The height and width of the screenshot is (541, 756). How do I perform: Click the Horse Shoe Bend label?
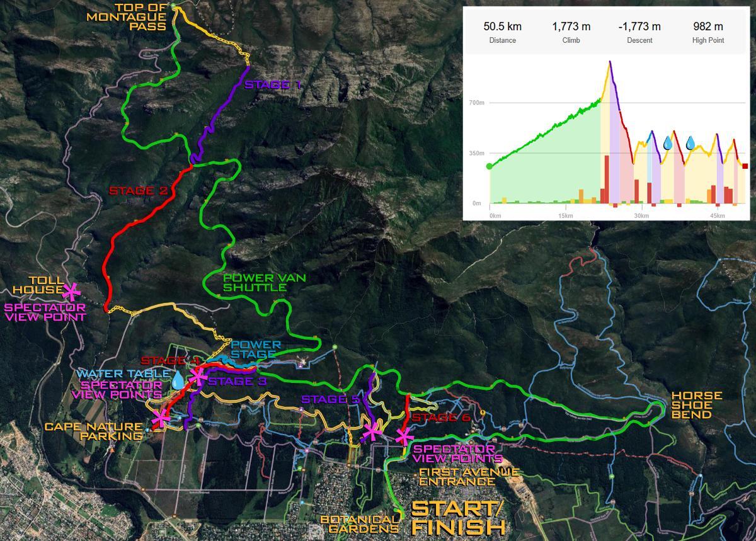pos(696,405)
